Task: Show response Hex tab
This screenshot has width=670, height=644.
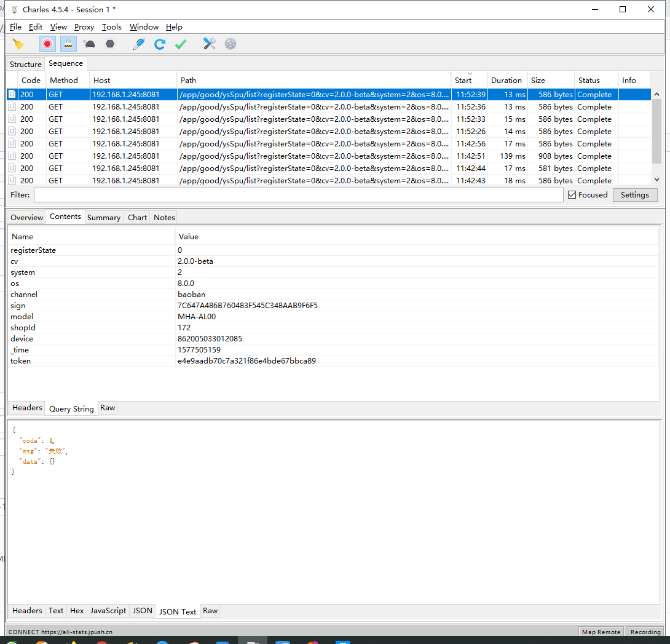Action: tap(77, 611)
